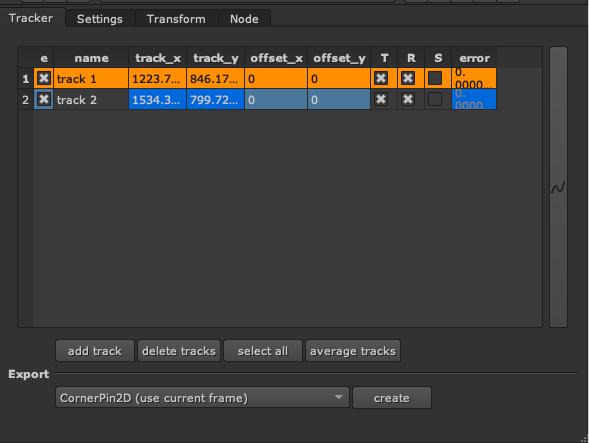Enable the S checkbox for track 1

point(435,78)
